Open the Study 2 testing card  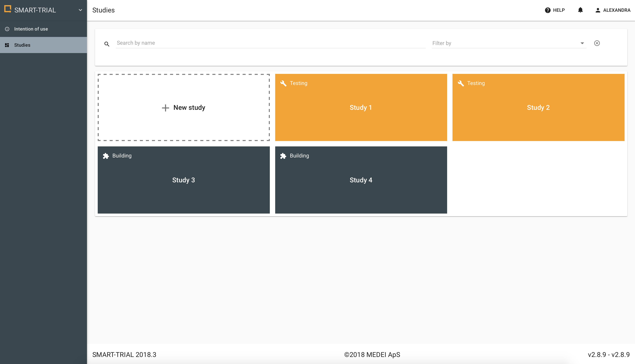[538, 107]
